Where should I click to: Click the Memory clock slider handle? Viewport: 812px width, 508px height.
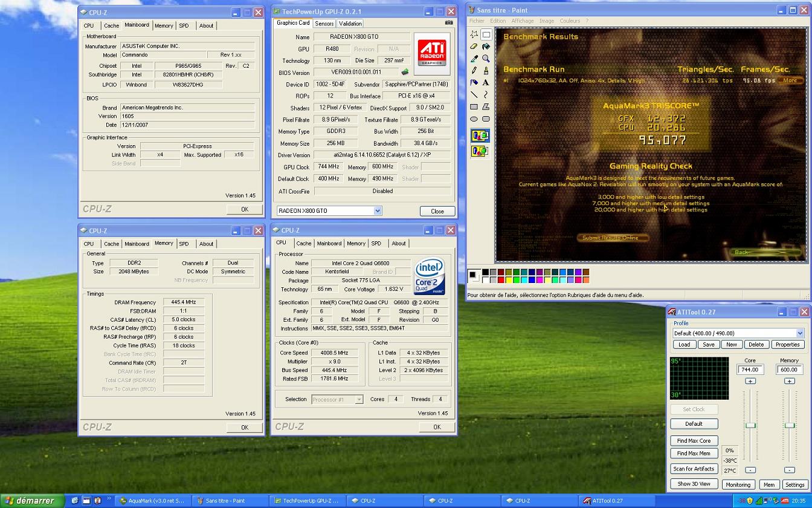790,425
